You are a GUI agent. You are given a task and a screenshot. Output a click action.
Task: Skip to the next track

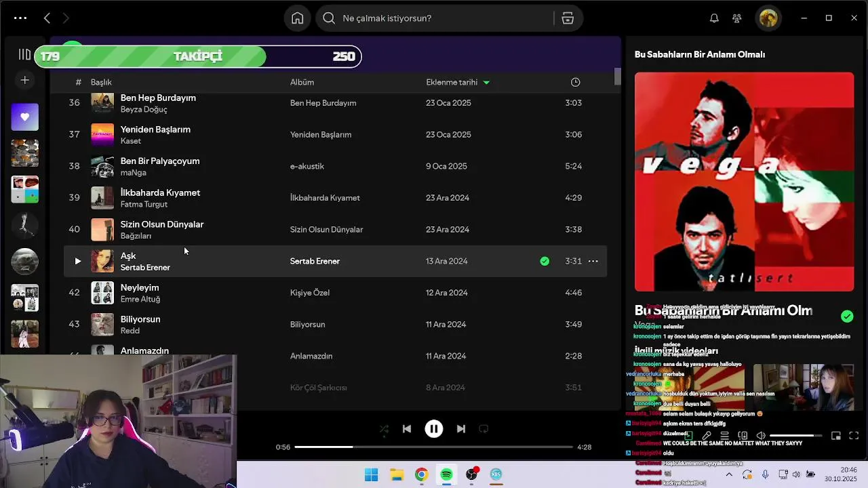(461, 428)
